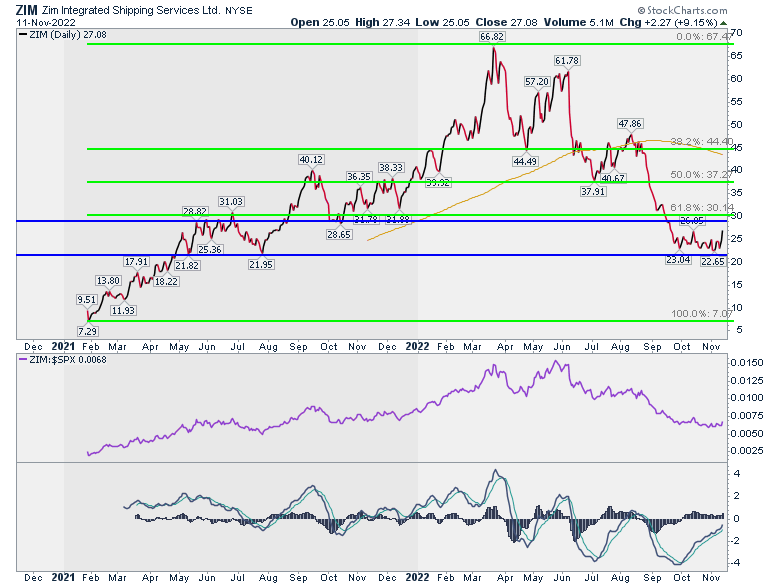
Task: Click the Chg +2.27 (+9.15%) value
Action: pyautogui.click(x=668, y=22)
